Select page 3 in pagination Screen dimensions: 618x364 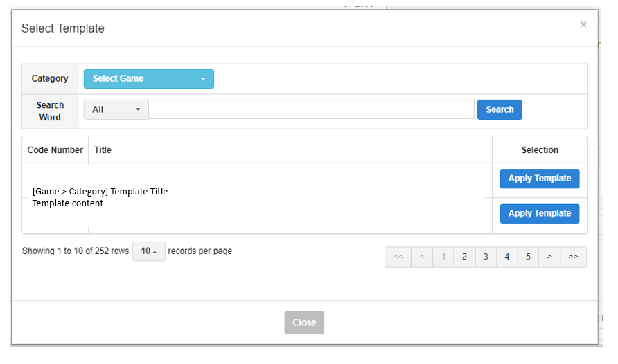486,257
